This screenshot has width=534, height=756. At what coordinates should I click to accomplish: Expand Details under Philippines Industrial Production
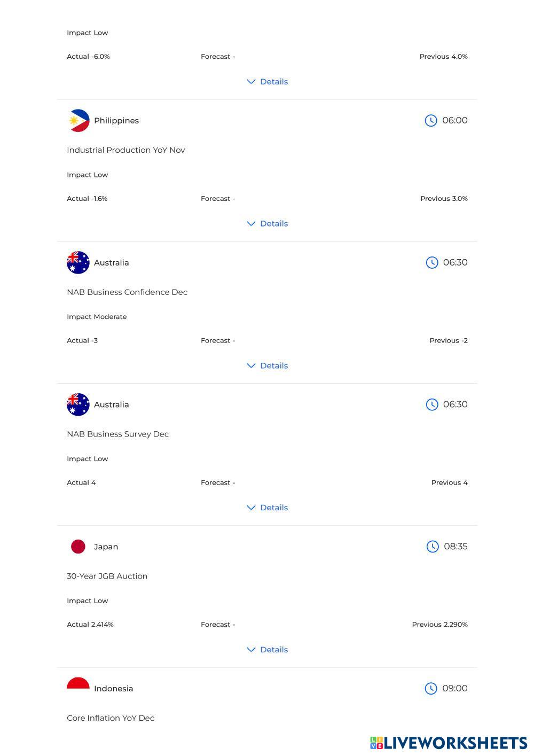click(268, 224)
